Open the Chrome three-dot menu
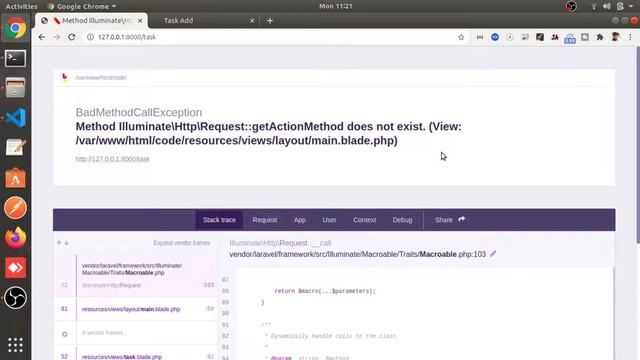The image size is (640, 360). [630, 37]
